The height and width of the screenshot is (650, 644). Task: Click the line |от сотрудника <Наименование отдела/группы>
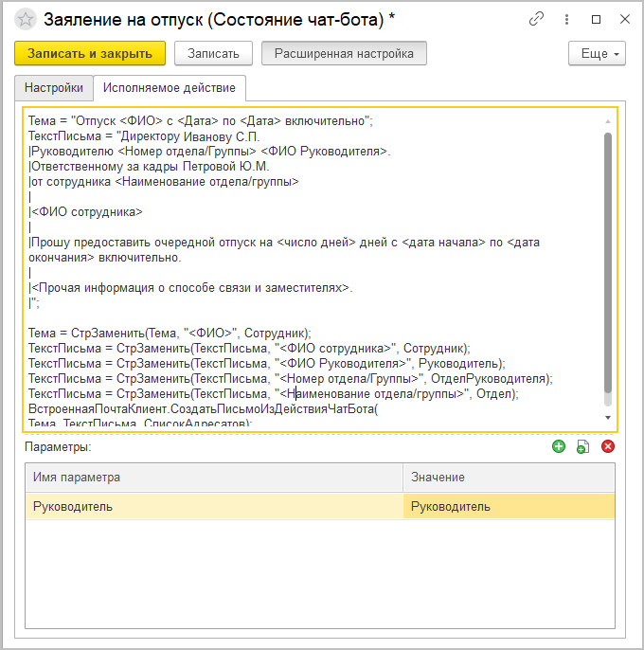[x=164, y=182]
